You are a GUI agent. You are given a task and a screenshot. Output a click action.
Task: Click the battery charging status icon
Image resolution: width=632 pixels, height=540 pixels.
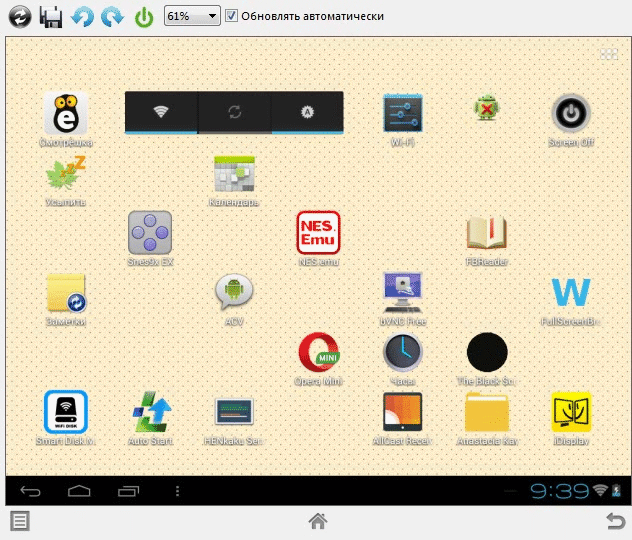coord(617,490)
